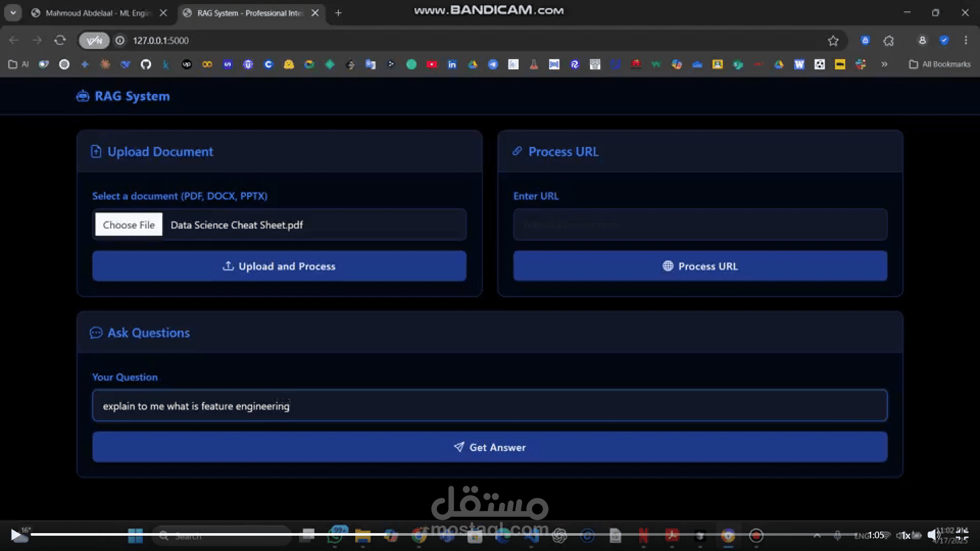Click the RAG System robot logo icon
The width and height of the screenshot is (980, 551).
click(82, 96)
